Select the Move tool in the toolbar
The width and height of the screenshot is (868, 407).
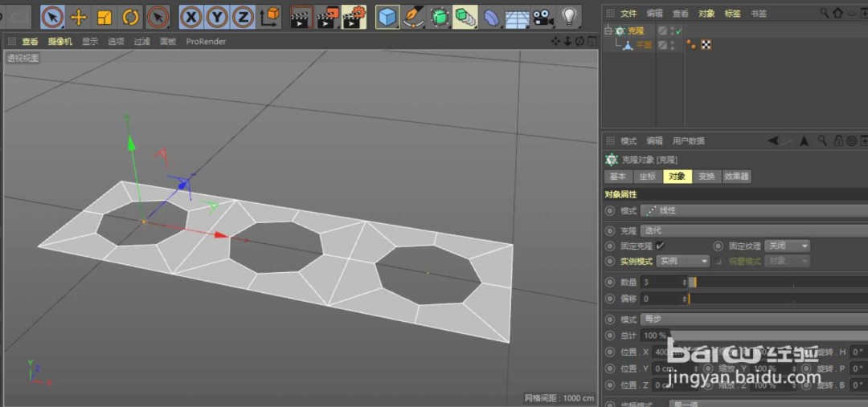pos(79,17)
